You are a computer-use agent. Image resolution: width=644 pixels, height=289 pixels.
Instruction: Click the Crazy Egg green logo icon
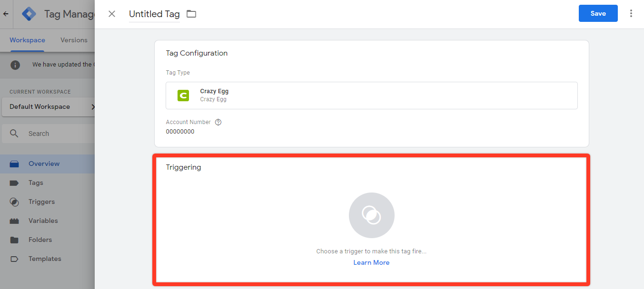coord(183,96)
